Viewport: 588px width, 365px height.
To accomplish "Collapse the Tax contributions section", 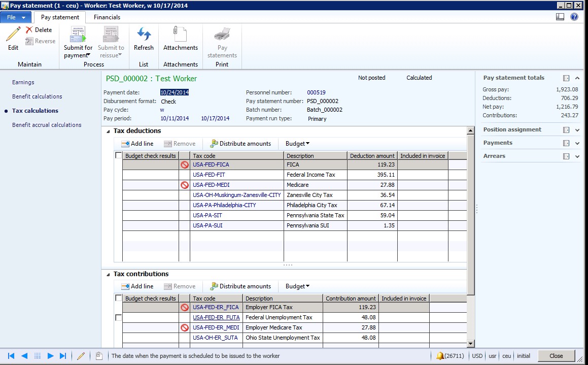I will (108, 274).
